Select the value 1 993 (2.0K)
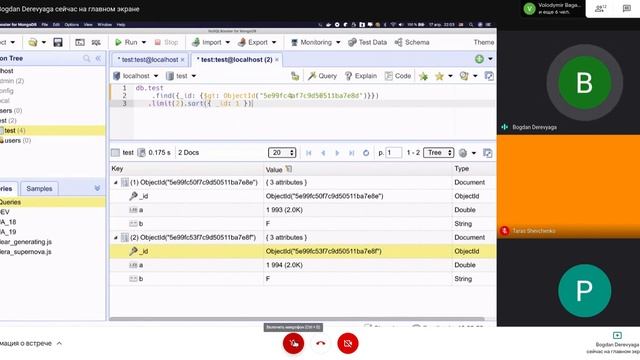The image size is (640, 360). (284, 210)
